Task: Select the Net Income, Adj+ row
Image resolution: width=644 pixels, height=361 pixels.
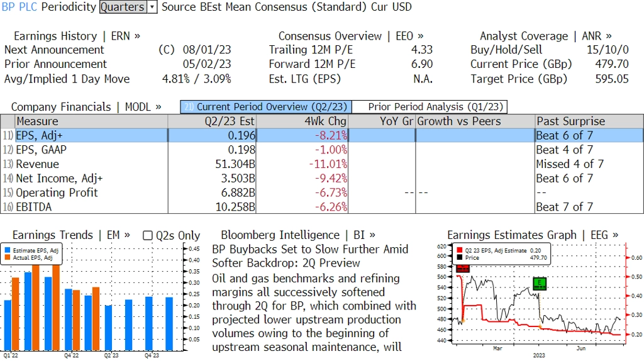Action: click(x=322, y=179)
